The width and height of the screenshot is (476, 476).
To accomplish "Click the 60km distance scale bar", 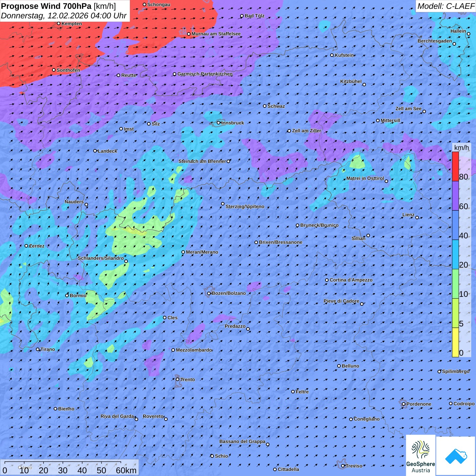I will click(x=69, y=468).
